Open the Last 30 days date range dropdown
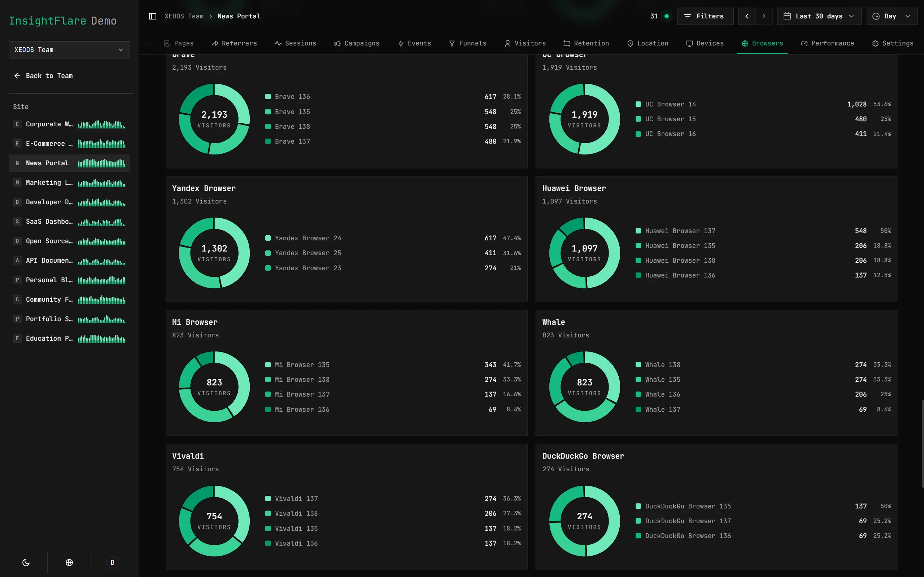 pos(819,16)
